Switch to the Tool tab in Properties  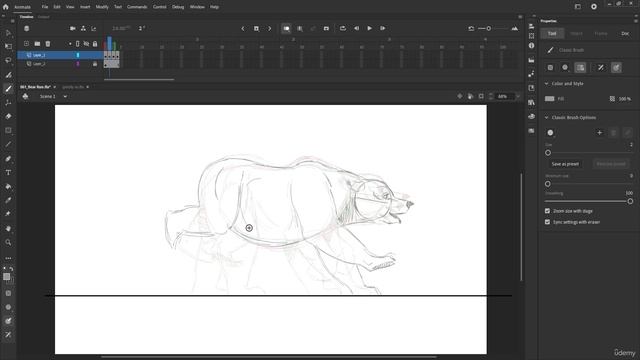click(552, 33)
